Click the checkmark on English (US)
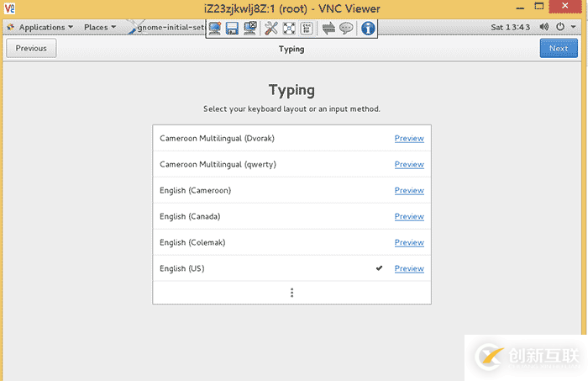Screen dimensions: 588x381 click(x=379, y=268)
